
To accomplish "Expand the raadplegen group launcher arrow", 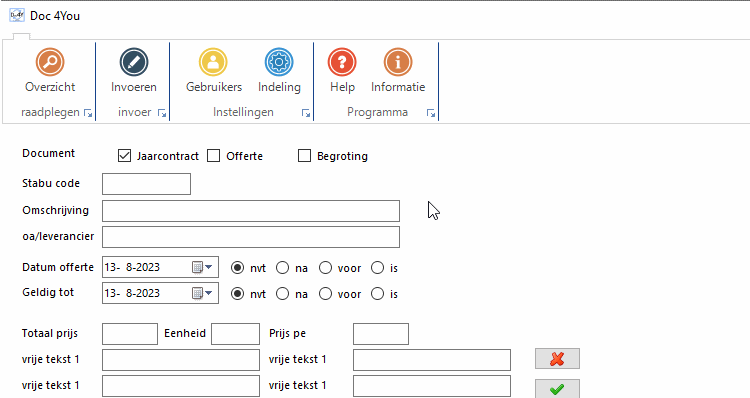I will pyautogui.click(x=88, y=113).
